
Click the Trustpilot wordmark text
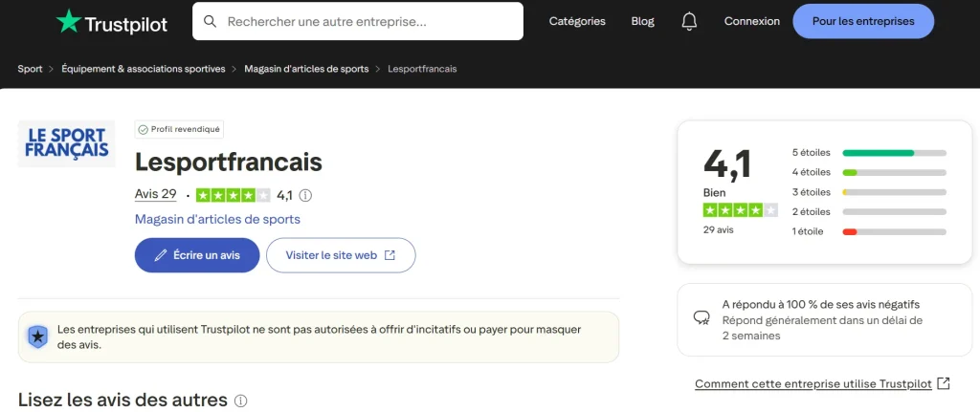pos(125,24)
